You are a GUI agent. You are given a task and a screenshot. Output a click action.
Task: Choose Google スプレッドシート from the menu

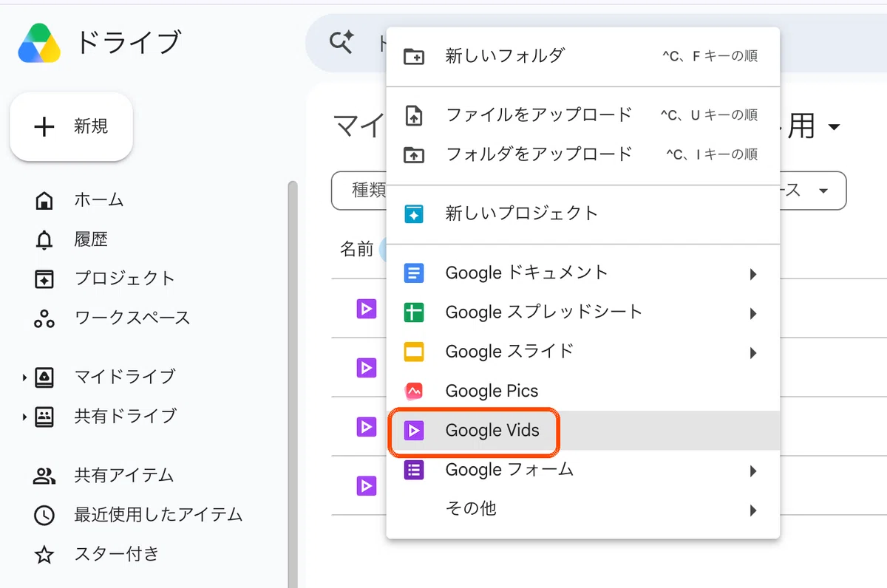582,312
